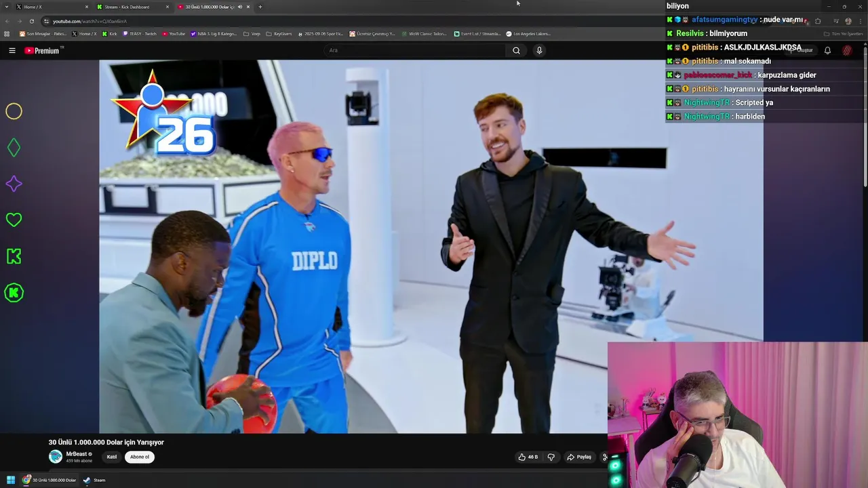Open the apps grid in bookmarks bar
The height and width of the screenshot is (488, 868).
(7, 33)
